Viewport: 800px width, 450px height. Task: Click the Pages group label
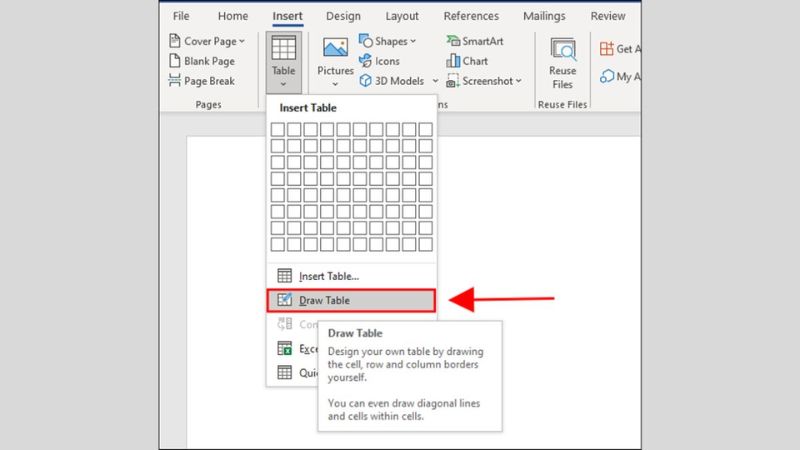(208, 105)
